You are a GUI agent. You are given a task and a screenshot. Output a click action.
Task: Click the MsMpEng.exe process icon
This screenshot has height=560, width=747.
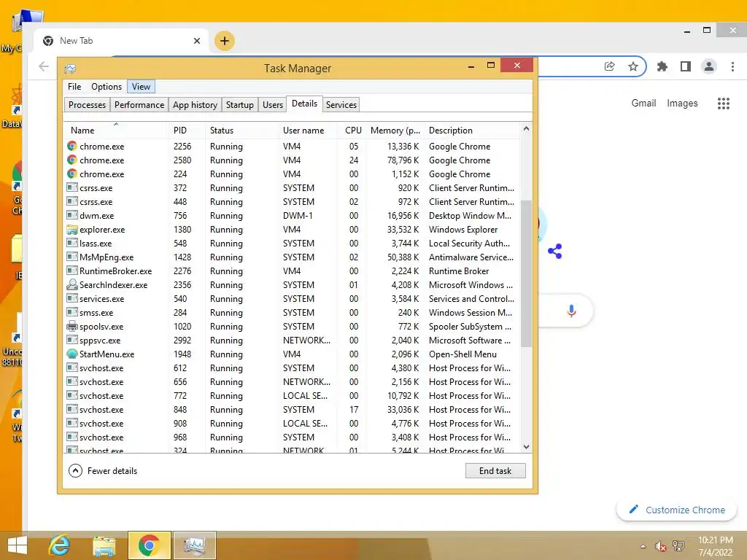72,257
